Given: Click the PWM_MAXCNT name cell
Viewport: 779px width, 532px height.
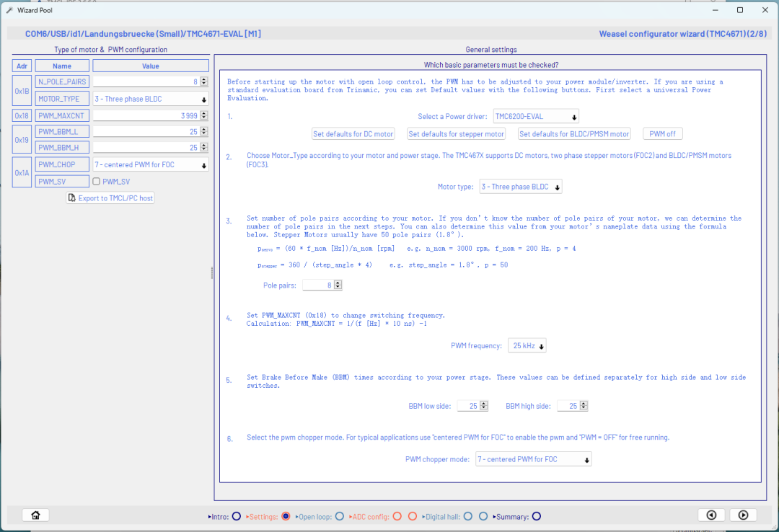Looking at the screenshot, I should pos(62,116).
